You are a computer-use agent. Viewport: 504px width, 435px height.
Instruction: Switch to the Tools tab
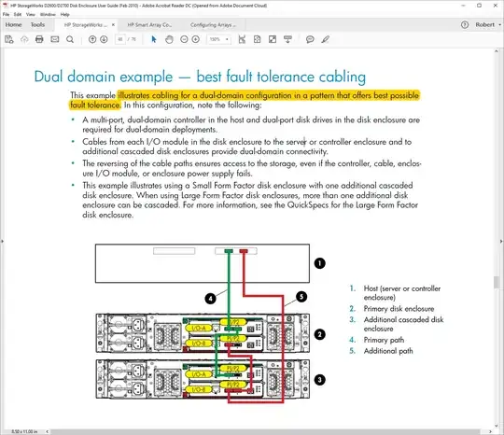pyautogui.click(x=37, y=25)
